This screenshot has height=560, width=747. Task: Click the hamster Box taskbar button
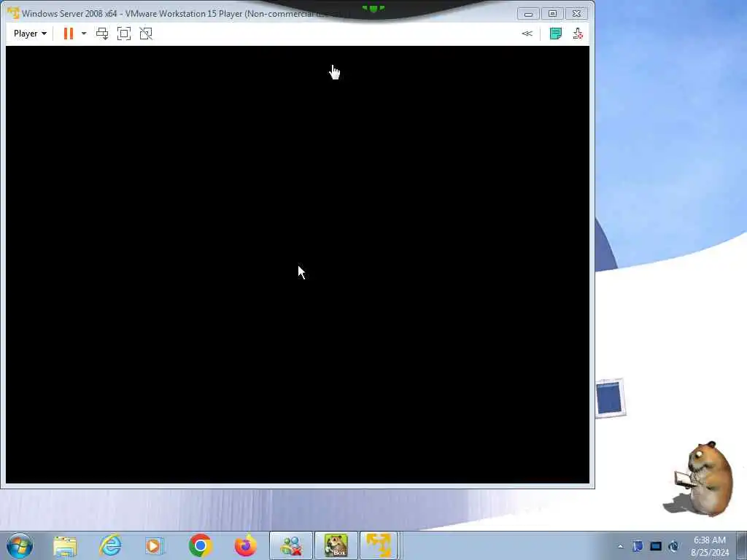click(x=336, y=545)
